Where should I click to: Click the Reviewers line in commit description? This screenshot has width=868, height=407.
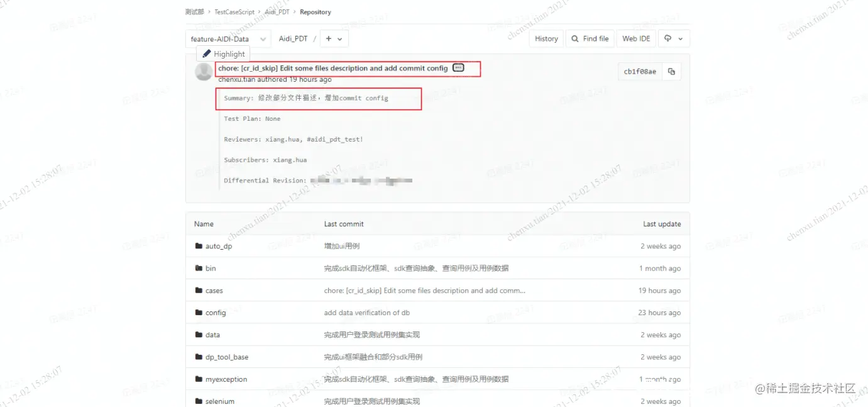point(294,139)
